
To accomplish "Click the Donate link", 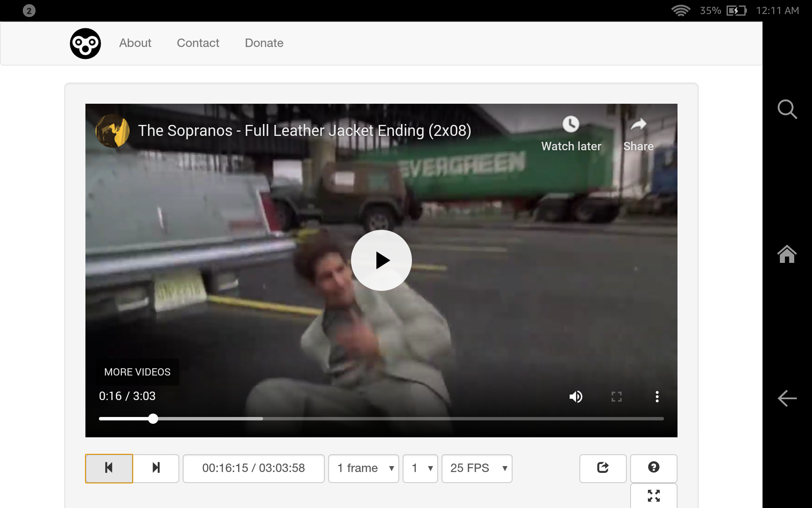I will coord(264,43).
